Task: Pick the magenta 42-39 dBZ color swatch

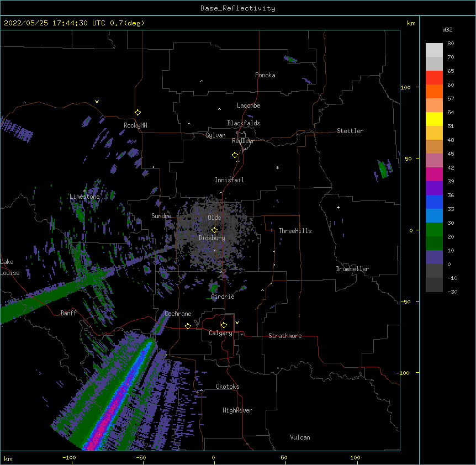Action: click(x=434, y=174)
